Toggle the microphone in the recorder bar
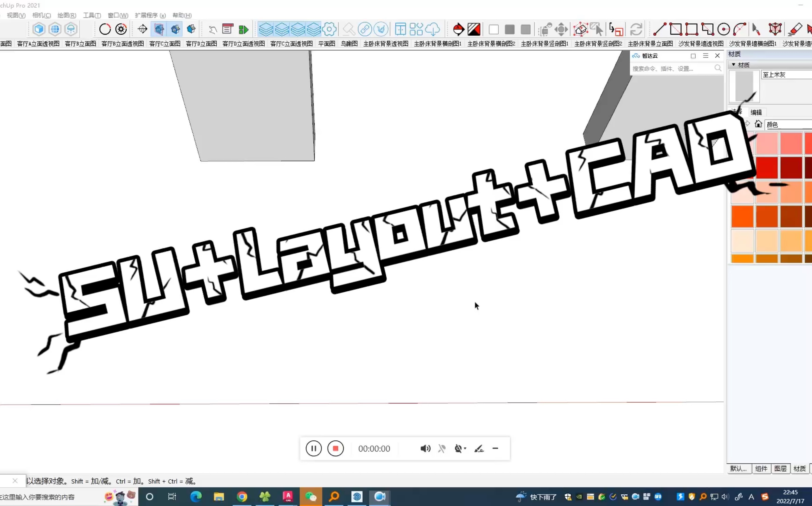 442,448
